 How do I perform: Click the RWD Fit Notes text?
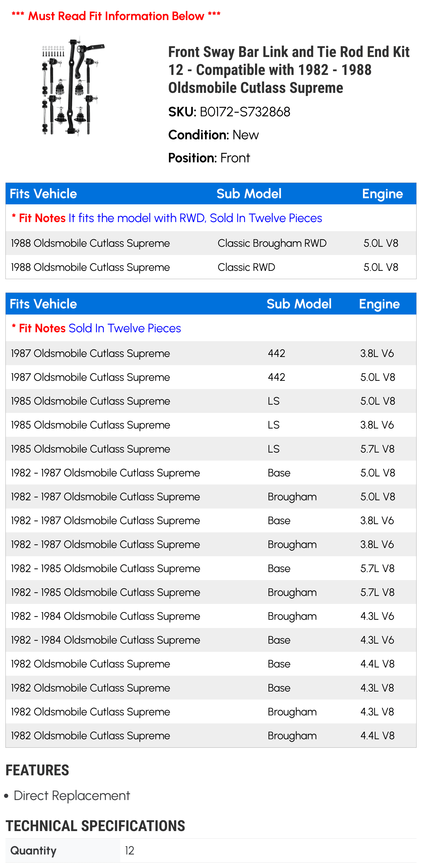coord(167,218)
